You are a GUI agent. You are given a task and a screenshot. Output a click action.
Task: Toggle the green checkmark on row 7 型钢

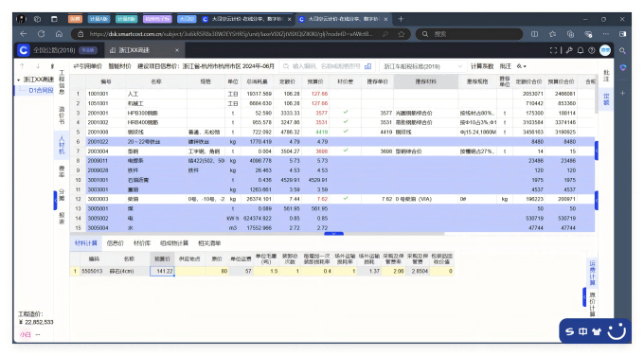tap(346, 151)
